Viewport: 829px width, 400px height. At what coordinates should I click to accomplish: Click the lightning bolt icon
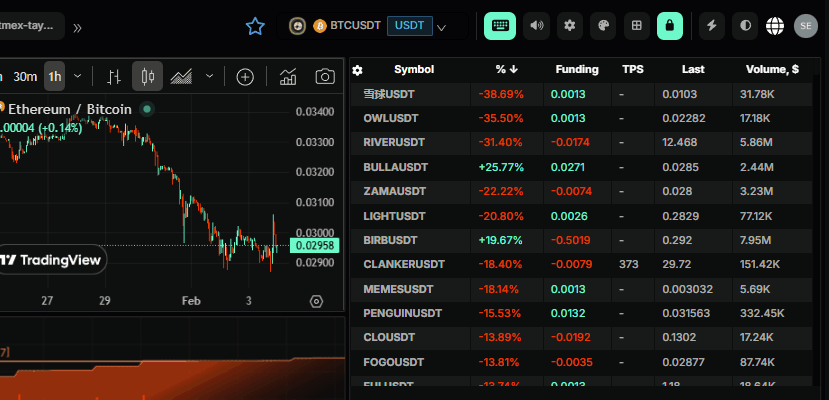coord(712,26)
